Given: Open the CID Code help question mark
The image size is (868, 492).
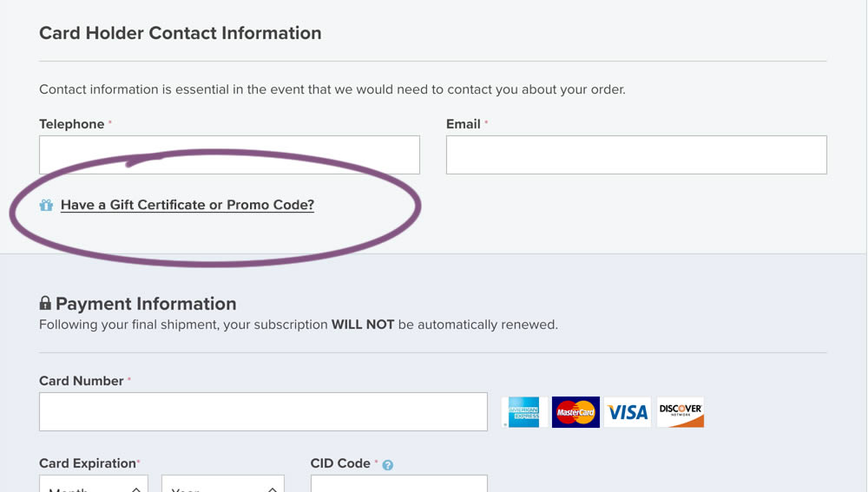Looking at the screenshot, I should pyautogui.click(x=388, y=465).
